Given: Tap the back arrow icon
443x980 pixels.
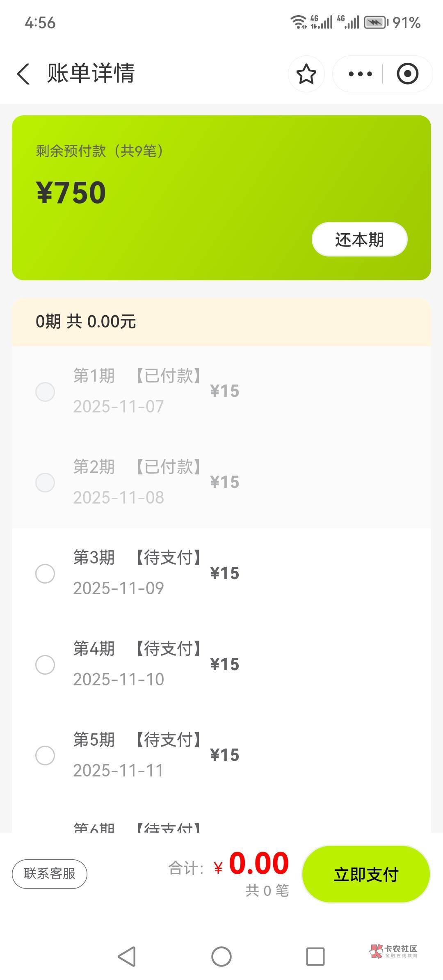Looking at the screenshot, I should [x=23, y=74].
